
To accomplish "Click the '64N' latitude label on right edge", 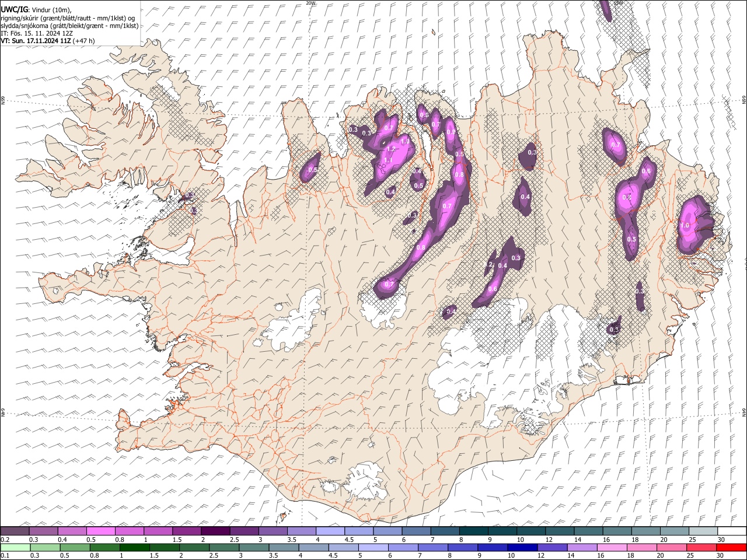I will pyautogui.click(x=744, y=412).
